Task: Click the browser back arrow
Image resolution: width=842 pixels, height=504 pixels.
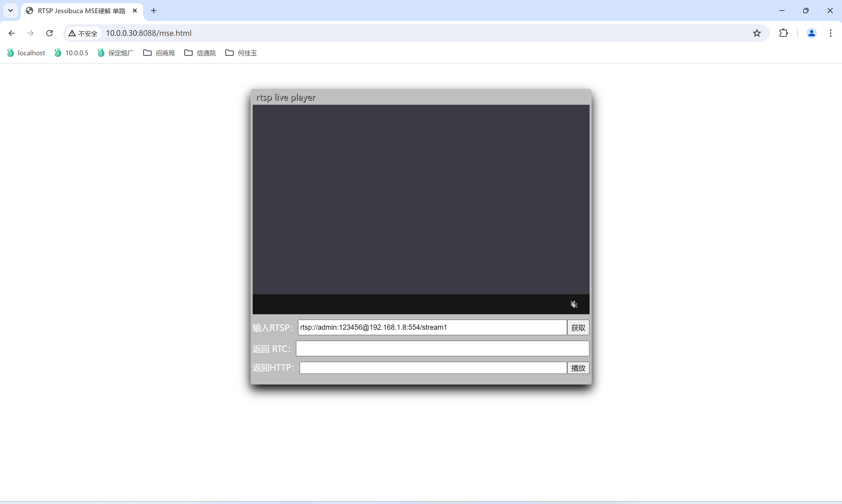Action: click(x=12, y=33)
